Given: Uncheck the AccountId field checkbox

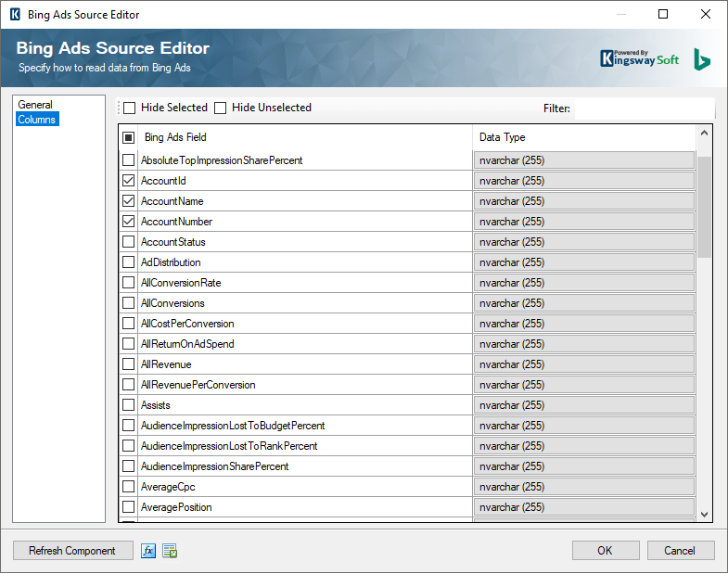Looking at the screenshot, I should point(129,181).
